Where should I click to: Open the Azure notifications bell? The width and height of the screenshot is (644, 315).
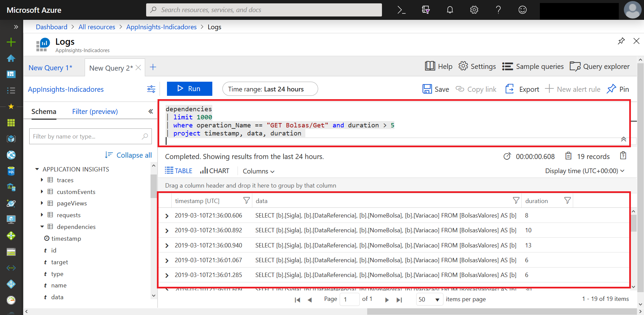(450, 10)
